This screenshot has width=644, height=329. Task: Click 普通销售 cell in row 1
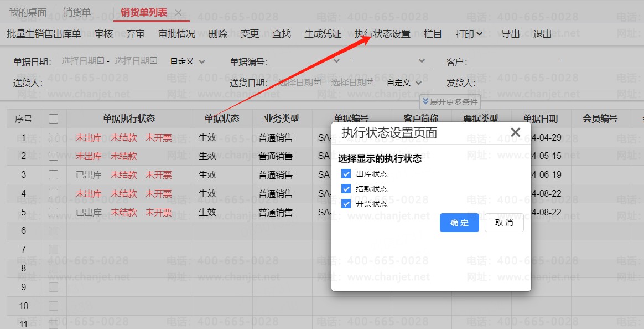[276, 138]
